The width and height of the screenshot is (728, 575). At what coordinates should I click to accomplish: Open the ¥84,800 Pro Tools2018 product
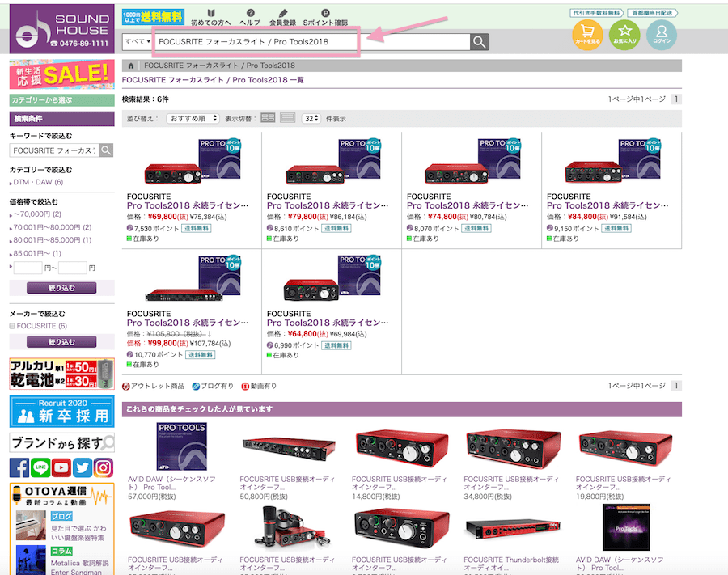[x=607, y=205]
